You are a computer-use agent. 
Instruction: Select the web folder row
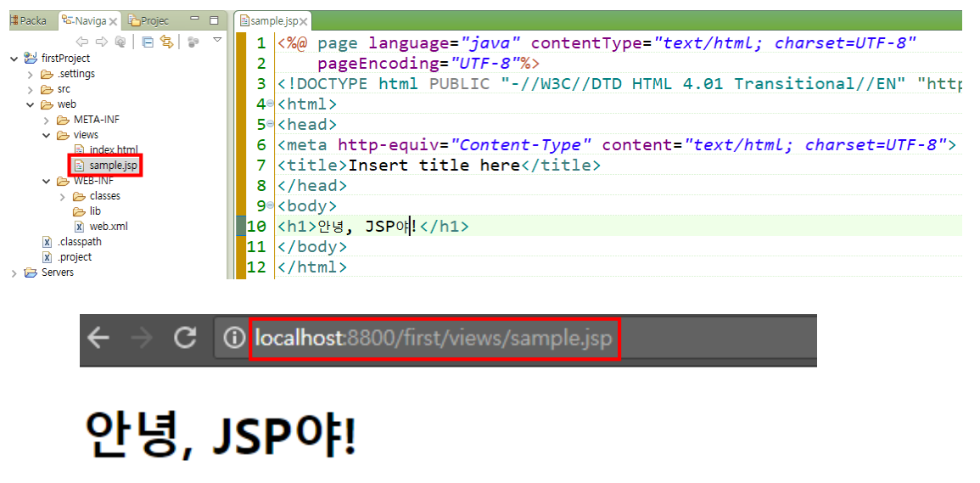coord(66,104)
